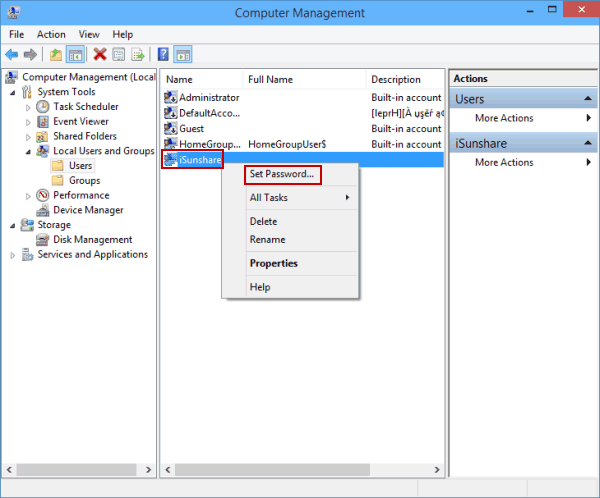Select the Groups folder in tree
The image size is (600, 498).
(x=84, y=181)
